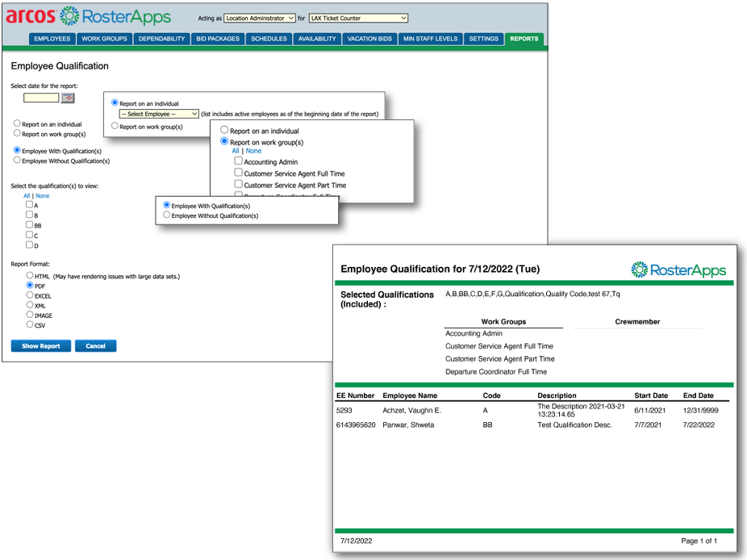Click 'None' link above the qualification checkboxes
Image resolution: width=747 pixels, height=560 pixels.
(x=43, y=196)
